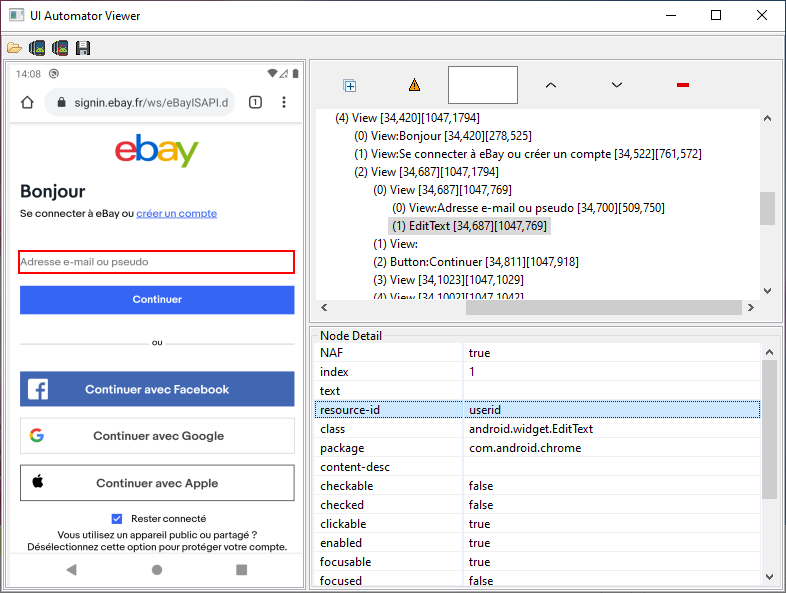This screenshot has height=593, width=786.
Task: Click the Chrome tab counter icon
Action: [255, 102]
